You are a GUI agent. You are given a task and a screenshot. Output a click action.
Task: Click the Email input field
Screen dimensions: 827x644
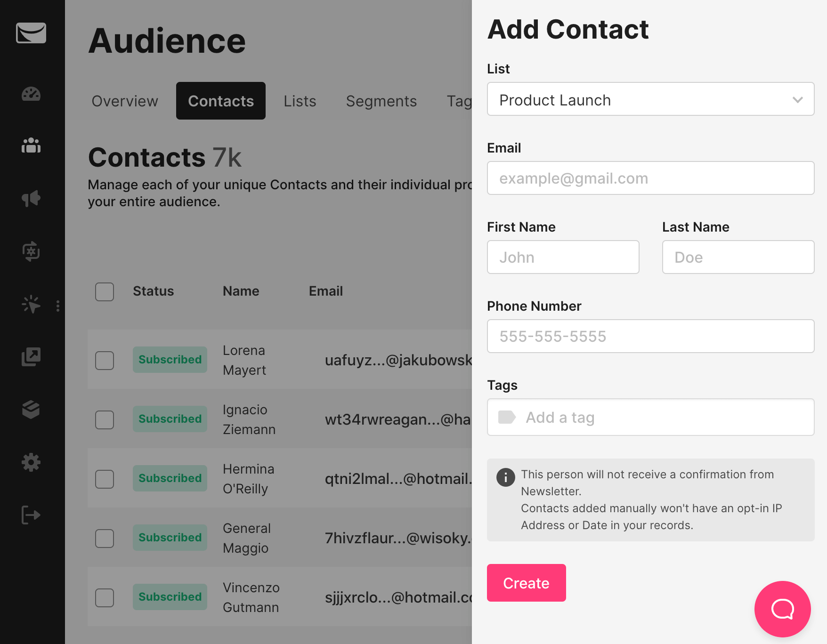click(650, 178)
